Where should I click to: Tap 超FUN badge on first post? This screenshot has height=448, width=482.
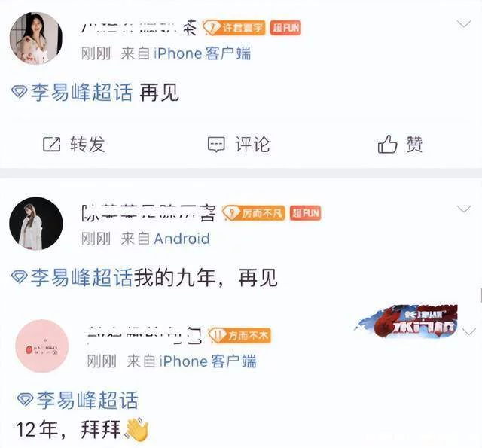point(285,28)
